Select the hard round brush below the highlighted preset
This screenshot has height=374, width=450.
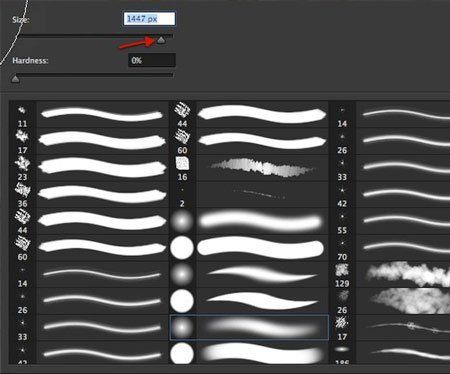pyautogui.click(x=249, y=353)
